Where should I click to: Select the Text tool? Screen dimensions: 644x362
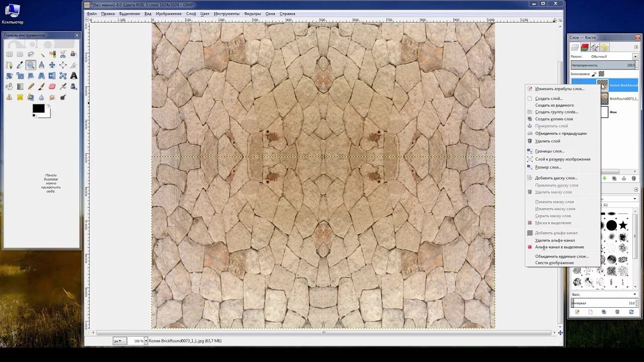(73, 75)
